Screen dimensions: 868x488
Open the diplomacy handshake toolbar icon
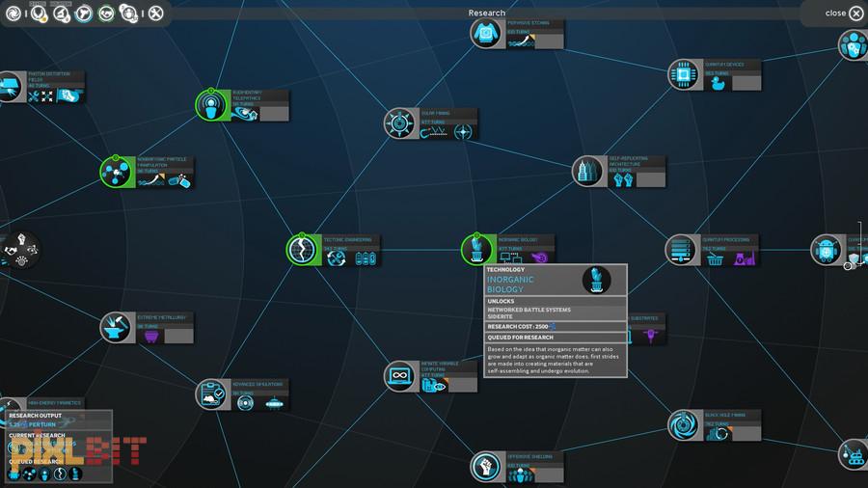click(x=106, y=14)
